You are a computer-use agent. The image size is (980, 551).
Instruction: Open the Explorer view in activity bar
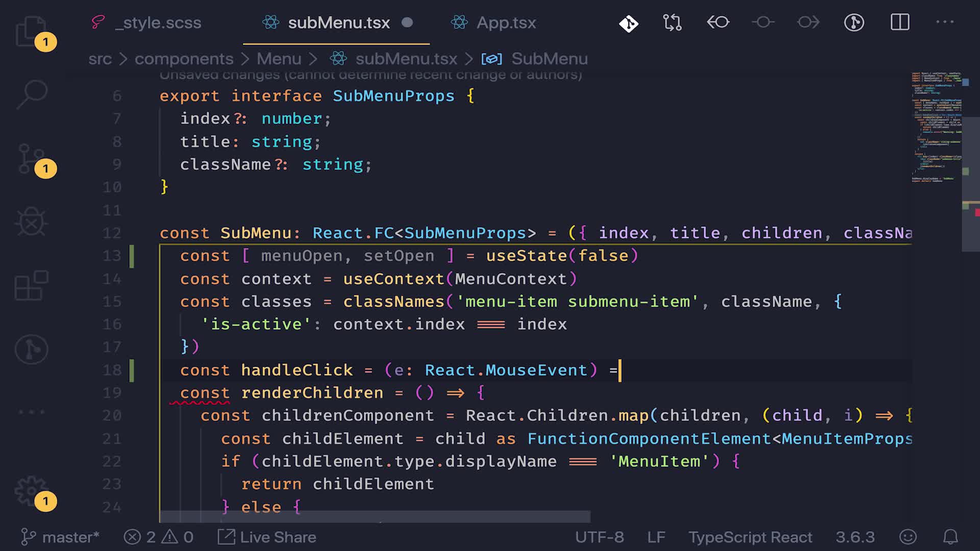pos(32,31)
